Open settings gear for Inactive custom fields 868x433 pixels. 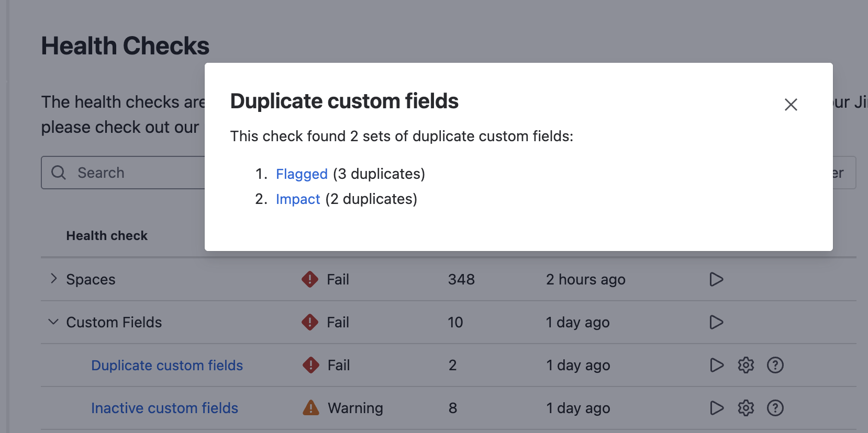point(745,408)
